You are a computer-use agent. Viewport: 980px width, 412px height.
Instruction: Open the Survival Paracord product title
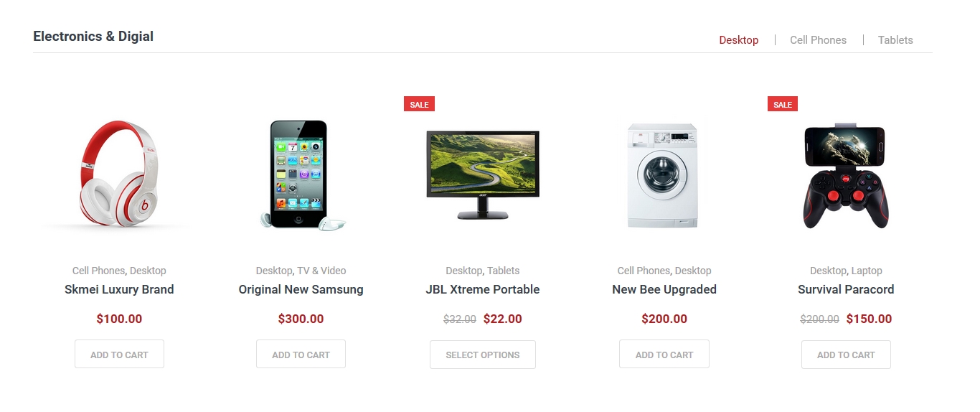pyautogui.click(x=846, y=289)
